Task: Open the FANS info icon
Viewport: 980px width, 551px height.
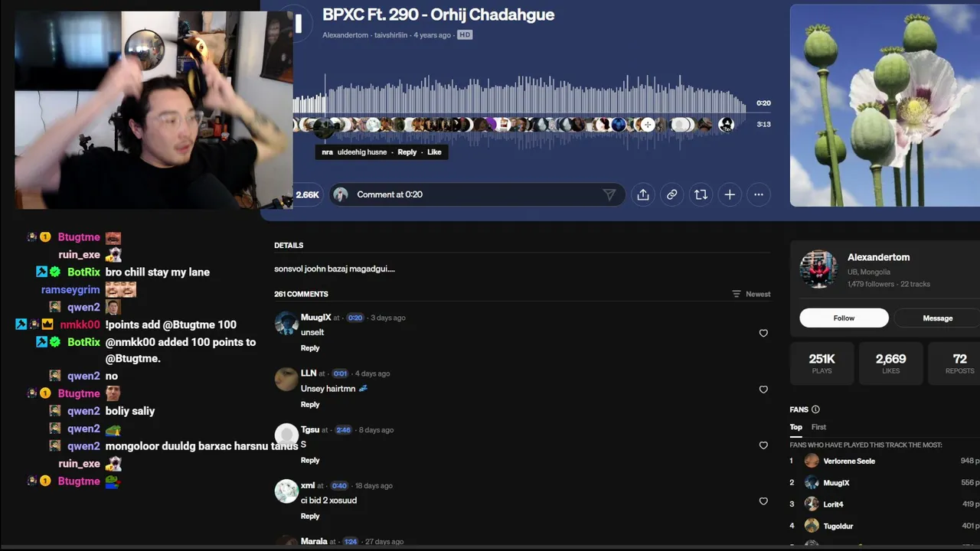Action: pyautogui.click(x=815, y=409)
